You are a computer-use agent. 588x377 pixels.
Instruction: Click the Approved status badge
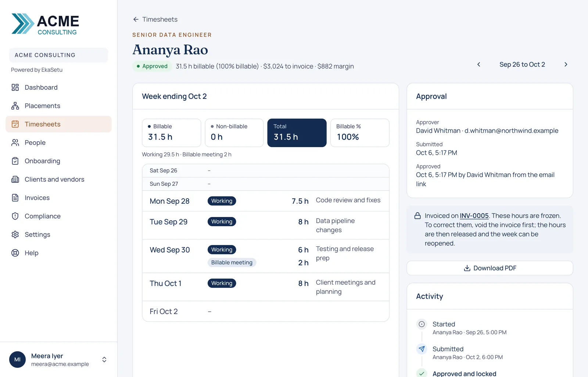click(x=152, y=66)
